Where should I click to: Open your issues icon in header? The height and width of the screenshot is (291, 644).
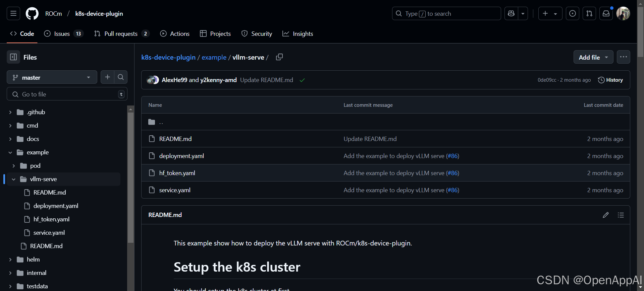coord(573,13)
